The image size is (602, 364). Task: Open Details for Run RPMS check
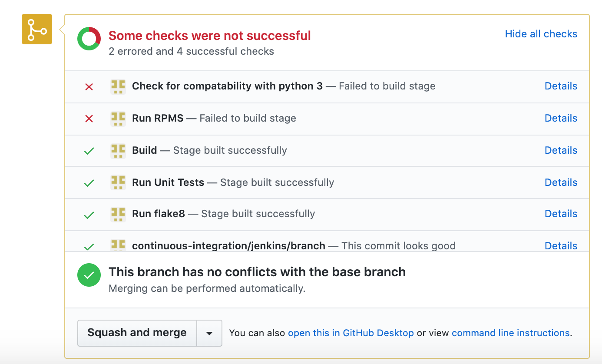pos(561,118)
